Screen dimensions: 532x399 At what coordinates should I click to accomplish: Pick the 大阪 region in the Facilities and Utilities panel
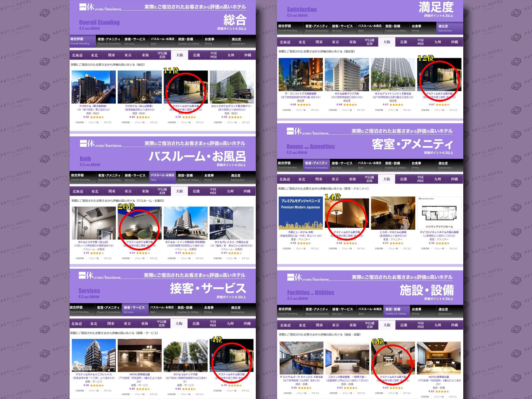coord(387,325)
